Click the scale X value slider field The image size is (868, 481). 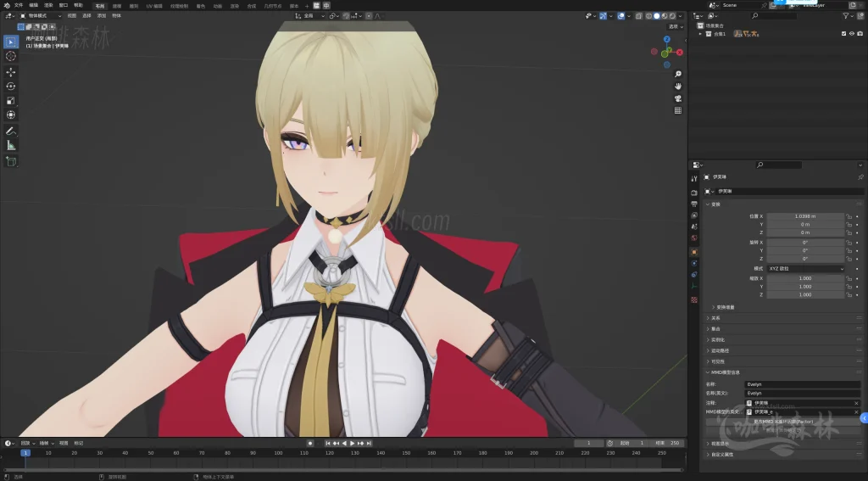tap(805, 278)
